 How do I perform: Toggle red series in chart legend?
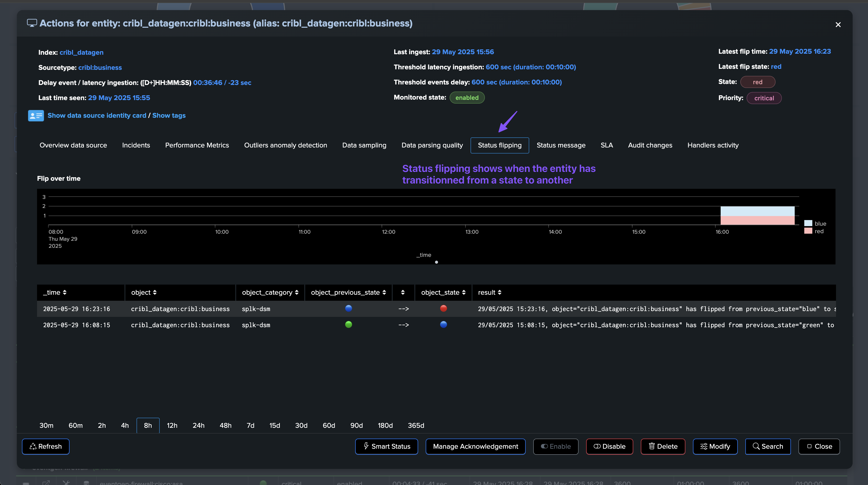[808, 231]
